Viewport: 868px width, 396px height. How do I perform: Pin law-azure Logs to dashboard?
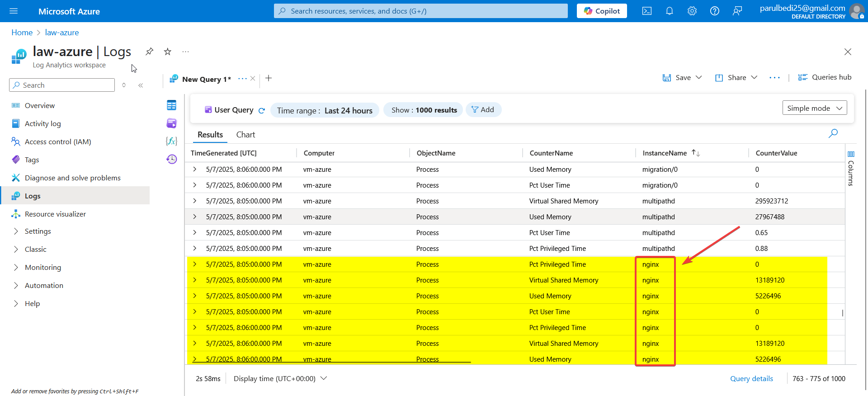(x=149, y=52)
